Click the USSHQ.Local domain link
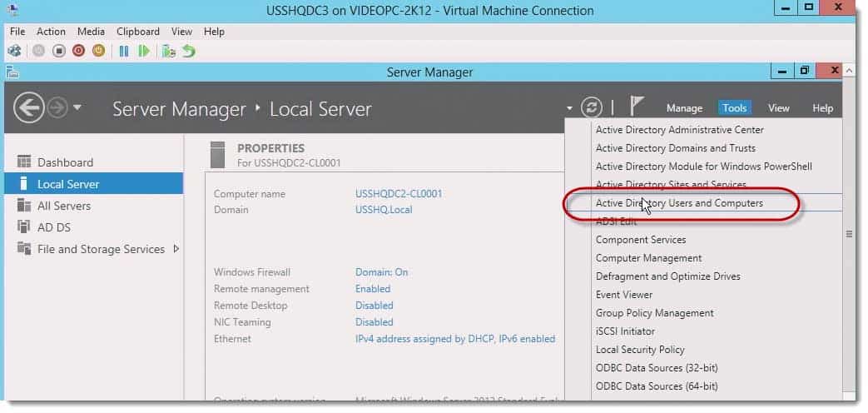This screenshot has width=868, height=413. 384,210
